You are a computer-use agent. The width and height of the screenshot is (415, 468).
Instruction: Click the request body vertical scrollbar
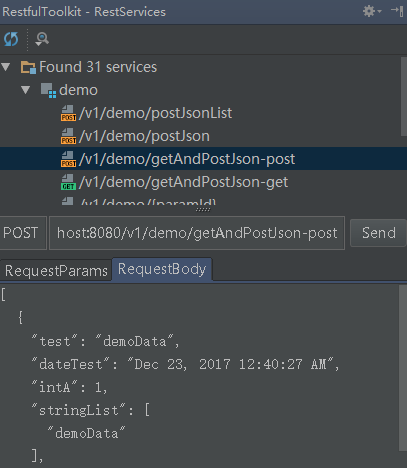click(403, 368)
